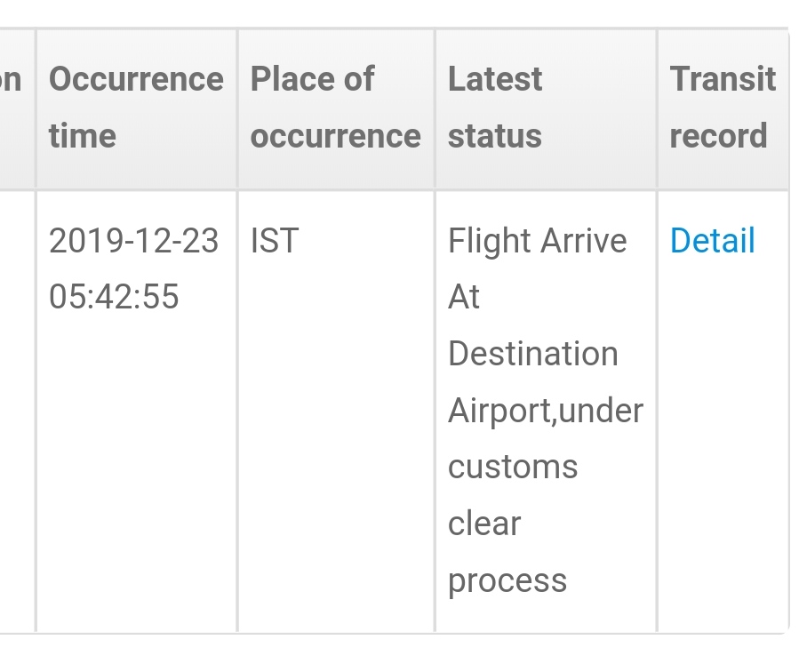This screenshot has width=807, height=672.
Task: Click the word 'Latest' in the header
Action: click(495, 79)
